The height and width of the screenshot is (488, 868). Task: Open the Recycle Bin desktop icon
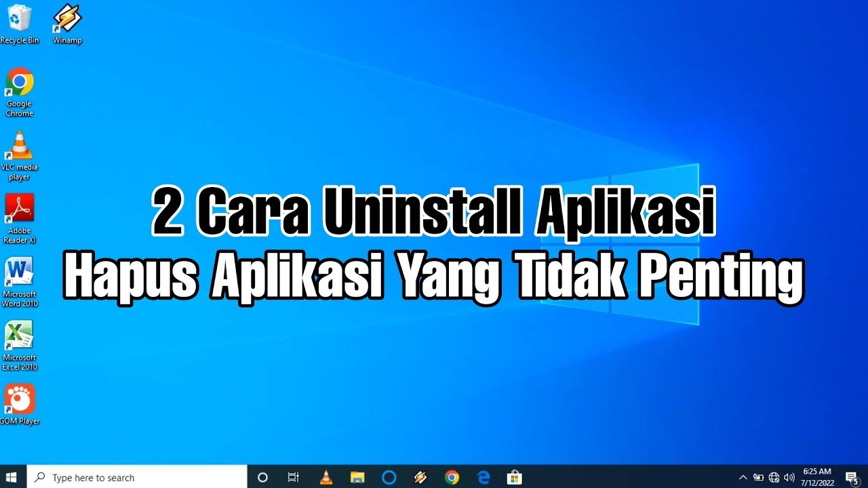click(20, 24)
